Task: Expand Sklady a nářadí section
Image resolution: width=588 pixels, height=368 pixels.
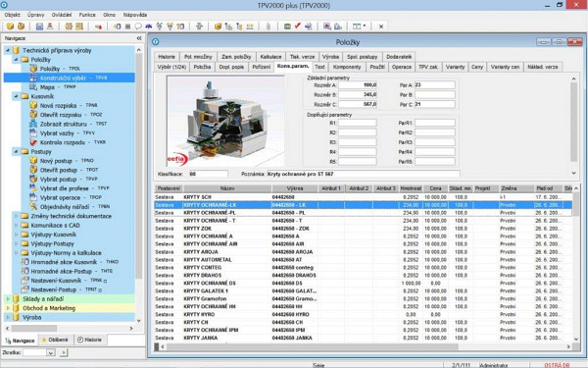Action: [x=8, y=299]
